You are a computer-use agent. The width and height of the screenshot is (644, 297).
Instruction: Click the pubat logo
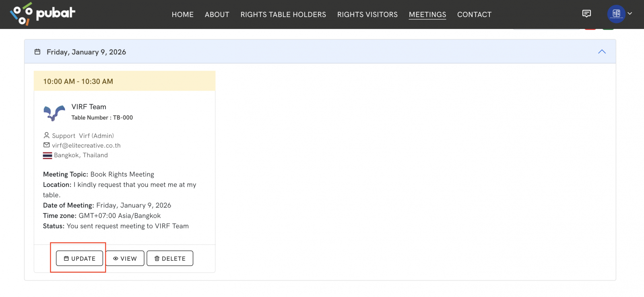[x=42, y=14]
